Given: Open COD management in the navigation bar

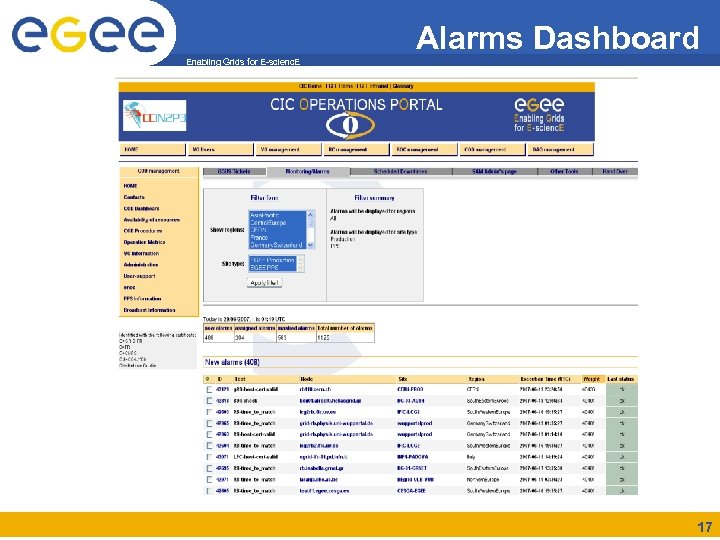Looking at the screenshot, I should [x=492, y=150].
